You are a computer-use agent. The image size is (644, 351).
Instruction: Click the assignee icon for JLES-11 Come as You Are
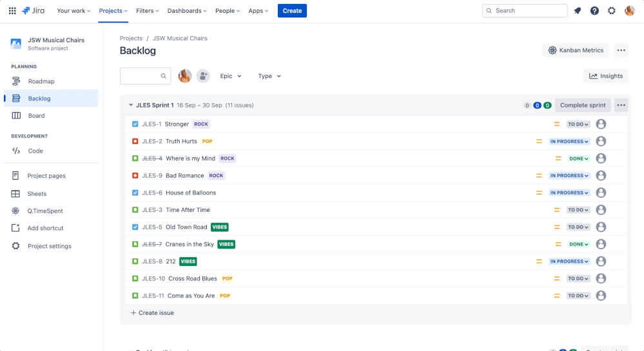coord(601,296)
